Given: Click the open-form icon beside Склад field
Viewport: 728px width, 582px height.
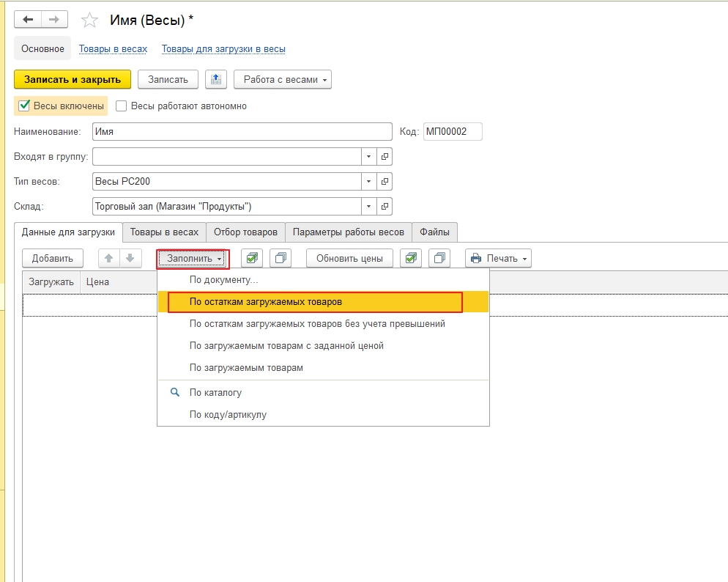Looking at the screenshot, I should (385, 206).
